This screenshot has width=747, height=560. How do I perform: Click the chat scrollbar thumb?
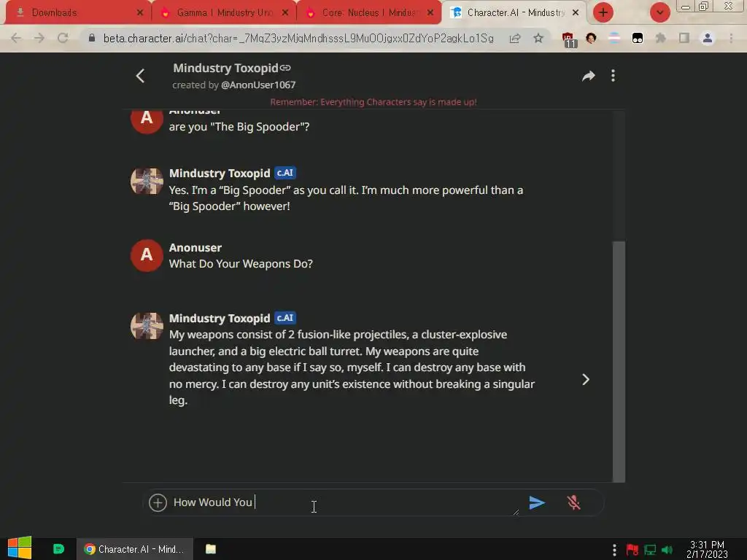click(619, 362)
